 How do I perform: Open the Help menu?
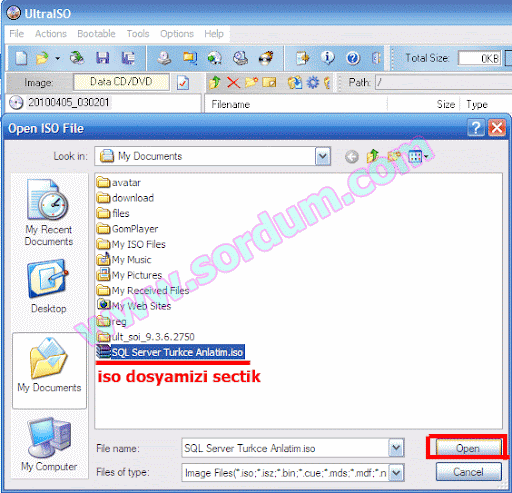[214, 34]
